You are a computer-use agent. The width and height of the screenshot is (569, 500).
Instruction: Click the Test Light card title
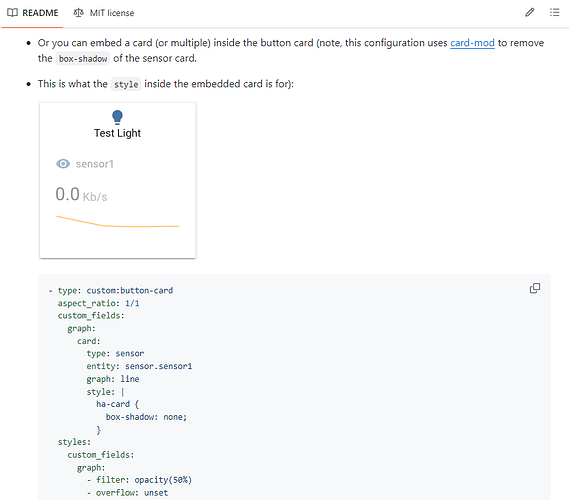click(117, 133)
